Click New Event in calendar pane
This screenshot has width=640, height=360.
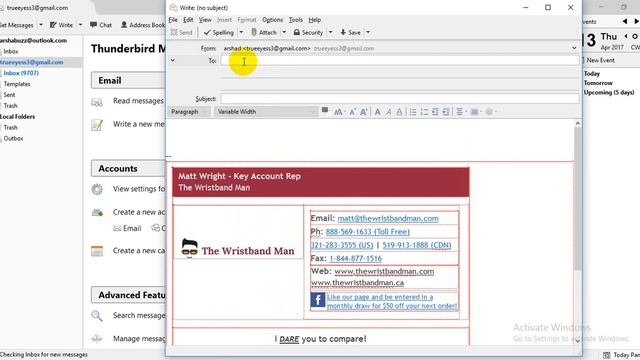click(600, 60)
